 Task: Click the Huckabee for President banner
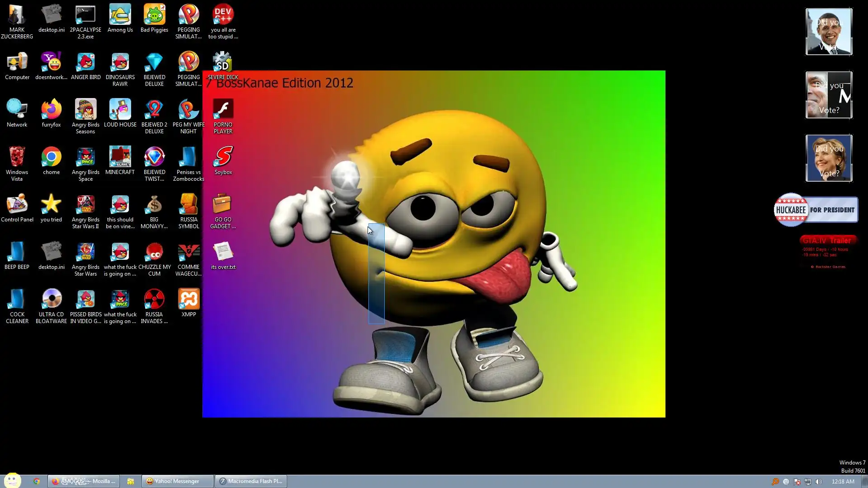(x=816, y=210)
